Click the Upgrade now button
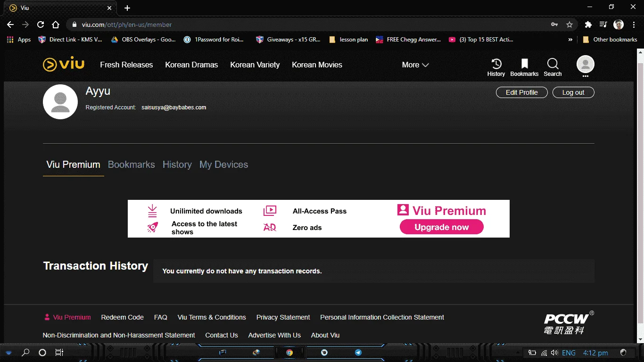This screenshot has width=644, height=362. (x=442, y=227)
